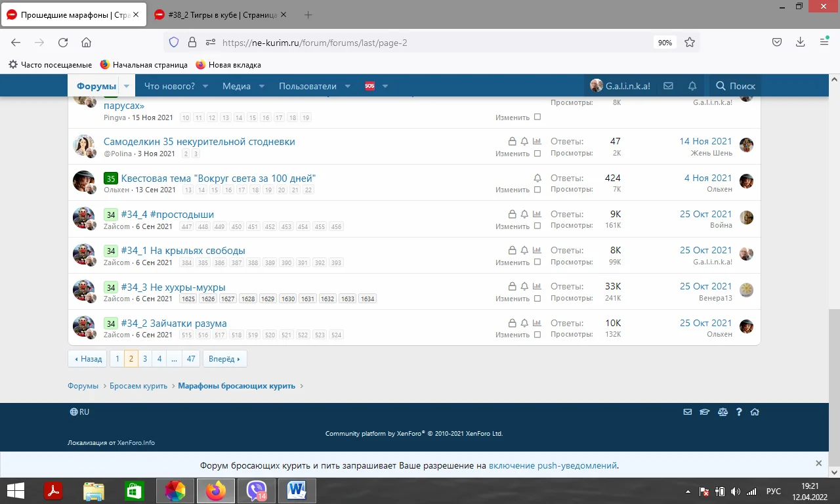Select checkbox for #34_3 Не хухры-мухры thread

point(537,299)
